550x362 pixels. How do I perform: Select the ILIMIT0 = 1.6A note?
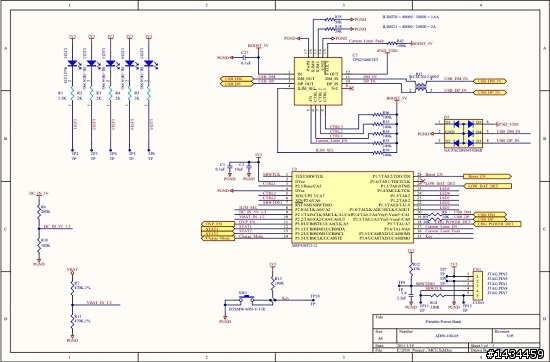410,16
